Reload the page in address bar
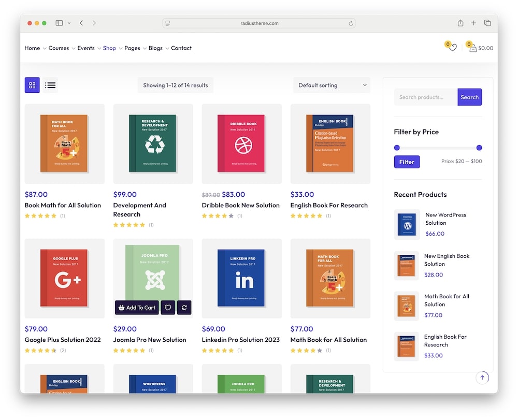The width and height of the screenshot is (518, 420). pyautogui.click(x=351, y=23)
